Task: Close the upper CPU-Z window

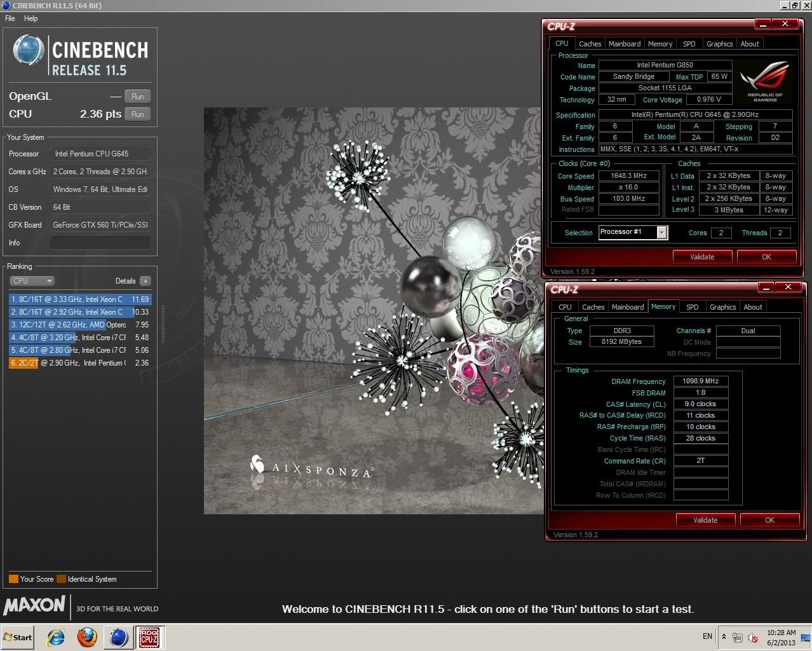Action: click(785, 24)
